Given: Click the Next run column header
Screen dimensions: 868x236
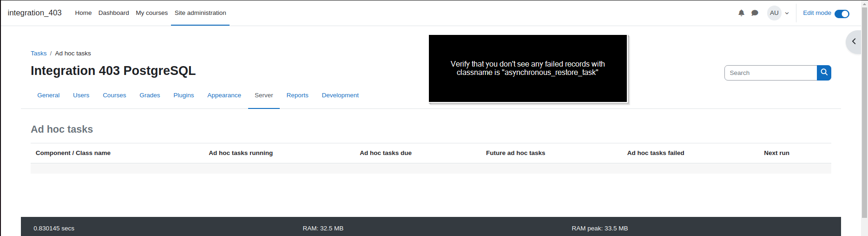Looking at the screenshot, I should click(776, 153).
